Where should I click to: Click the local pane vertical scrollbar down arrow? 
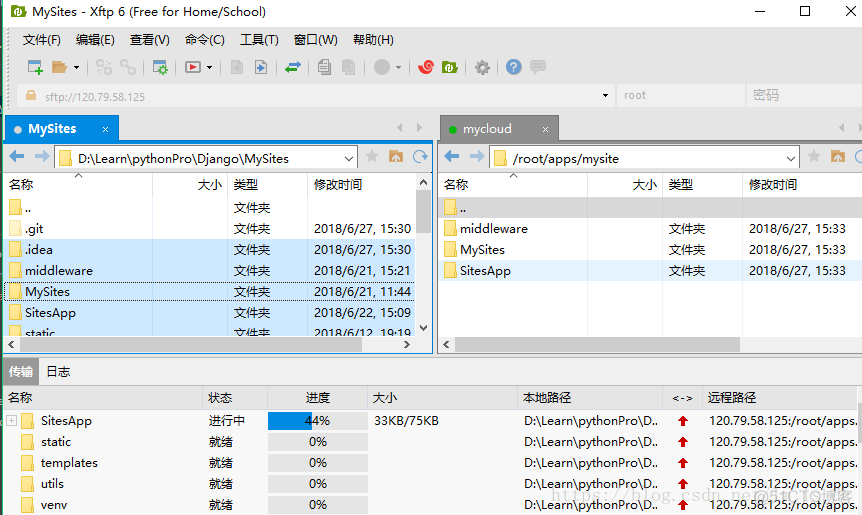coord(423,328)
